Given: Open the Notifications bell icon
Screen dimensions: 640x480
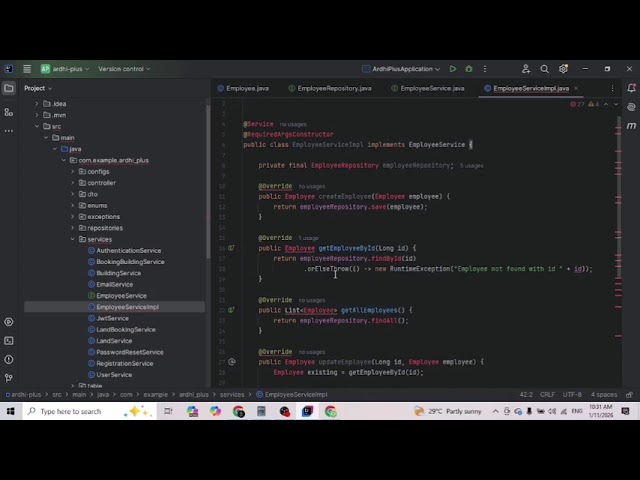Looking at the screenshot, I should click(x=631, y=88).
